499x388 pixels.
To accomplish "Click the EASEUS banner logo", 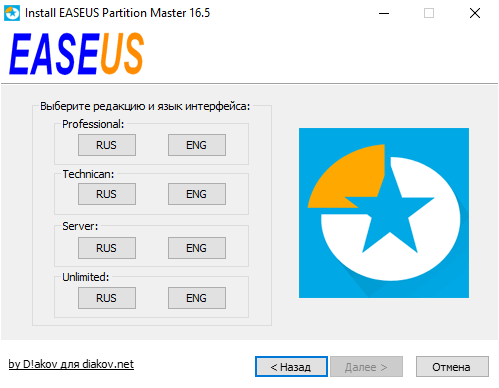I will (x=77, y=54).
